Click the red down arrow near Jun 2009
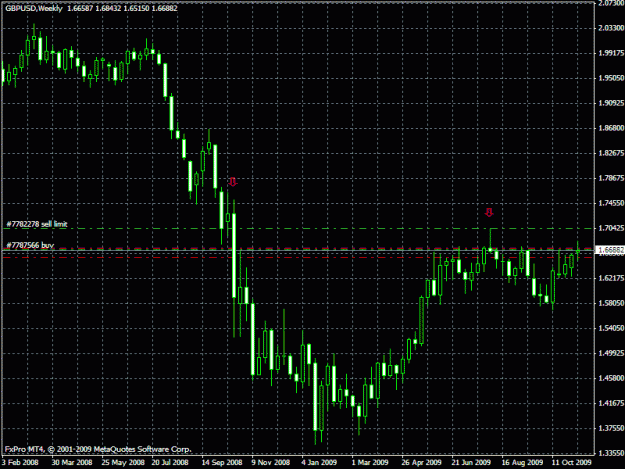Image resolution: width=625 pixels, height=469 pixels. (489, 212)
